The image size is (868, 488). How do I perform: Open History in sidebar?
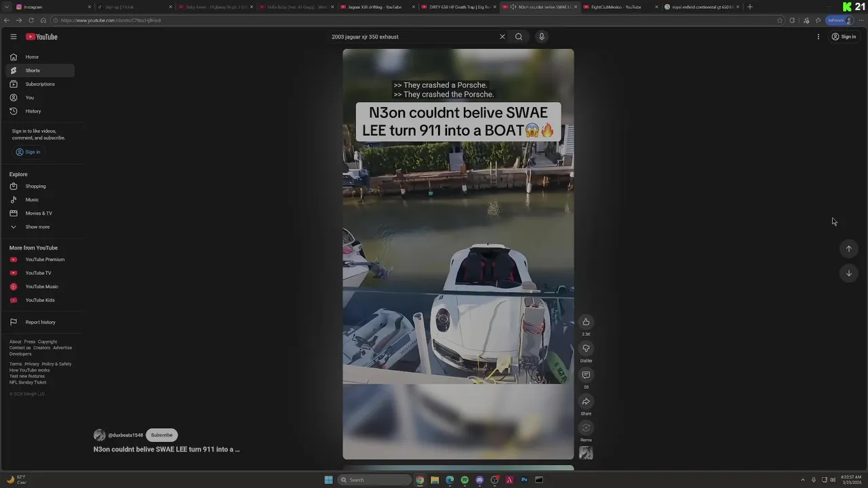40,111
